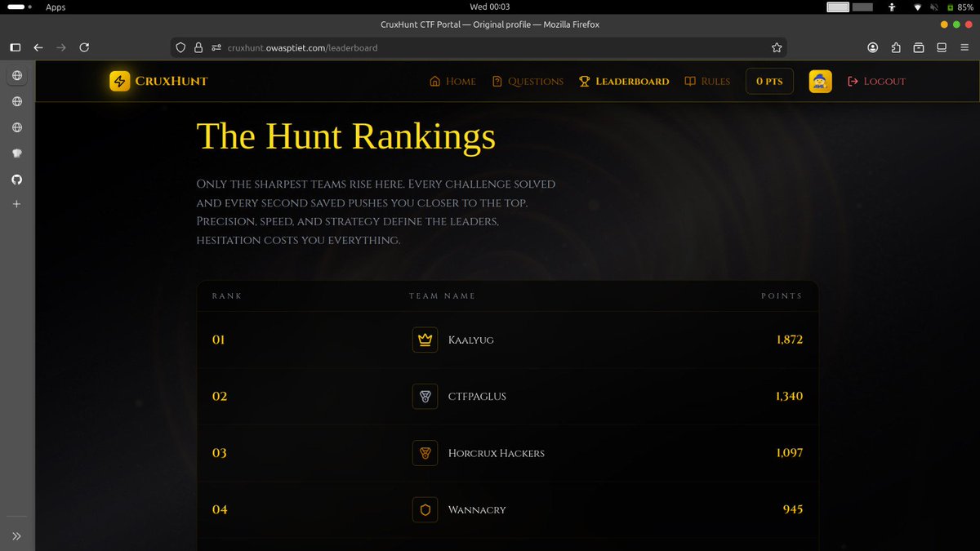Click the 0 PTS points badge

click(x=769, y=81)
